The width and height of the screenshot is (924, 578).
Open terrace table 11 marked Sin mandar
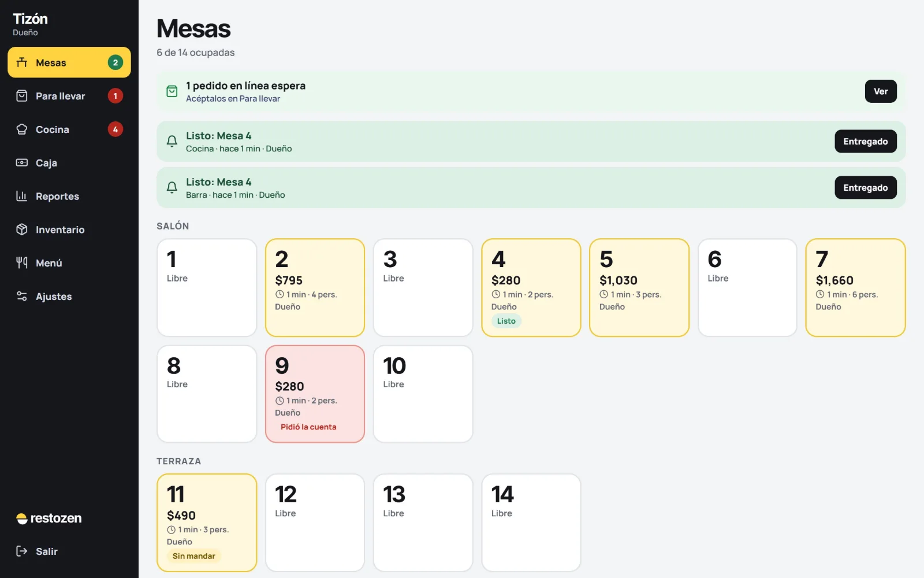[x=207, y=523]
